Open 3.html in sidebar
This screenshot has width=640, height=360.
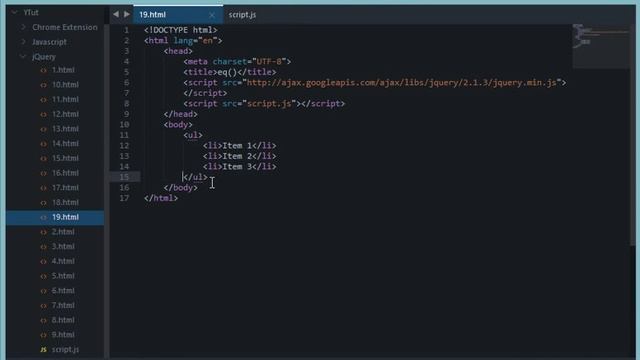tap(63, 246)
